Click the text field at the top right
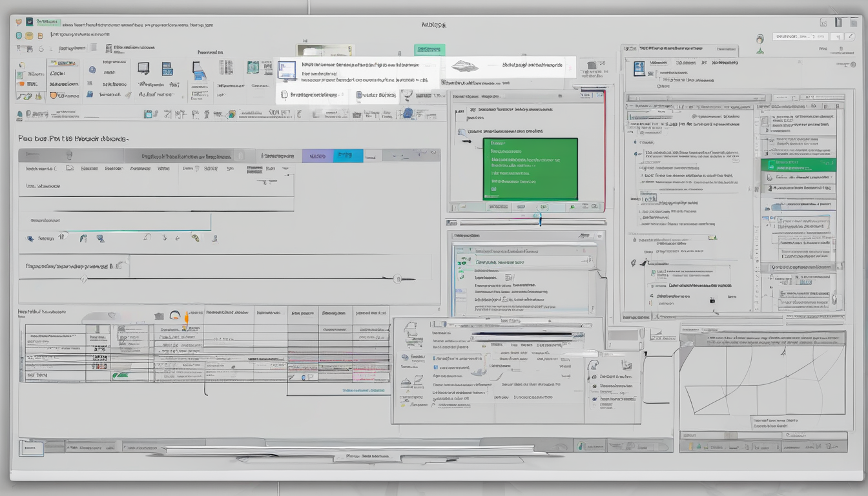Image resolution: width=868 pixels, height=496 pixels. click(801, 37)
